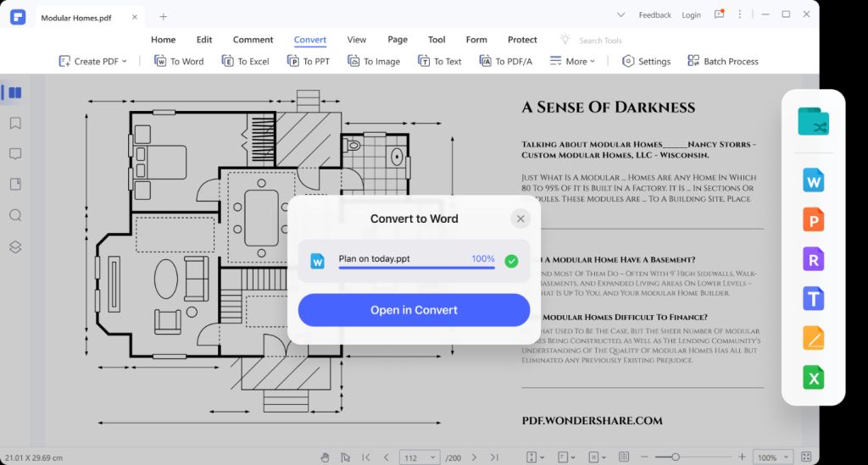Switch to the Comment tab
The width and height of the screenshot is (868, 465).
click(253, 40)
